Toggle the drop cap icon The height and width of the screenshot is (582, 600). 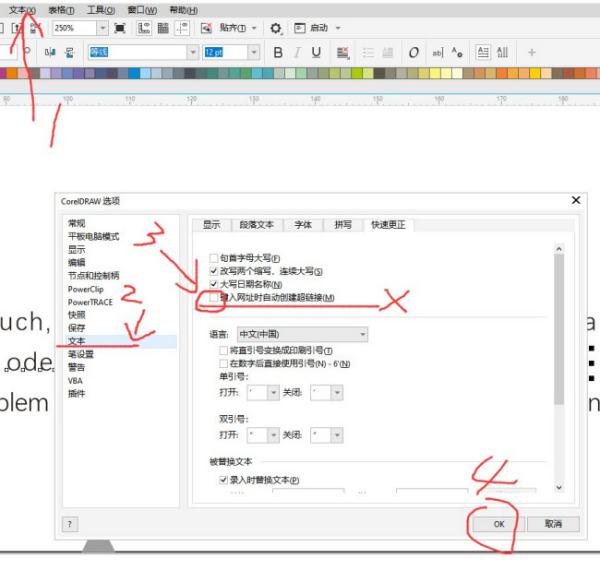[388, 52]
